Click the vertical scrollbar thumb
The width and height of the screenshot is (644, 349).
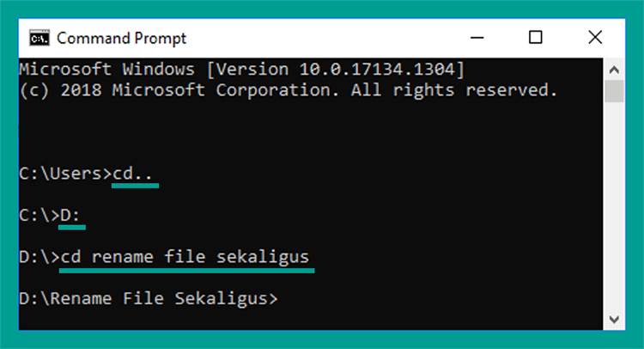614,91
